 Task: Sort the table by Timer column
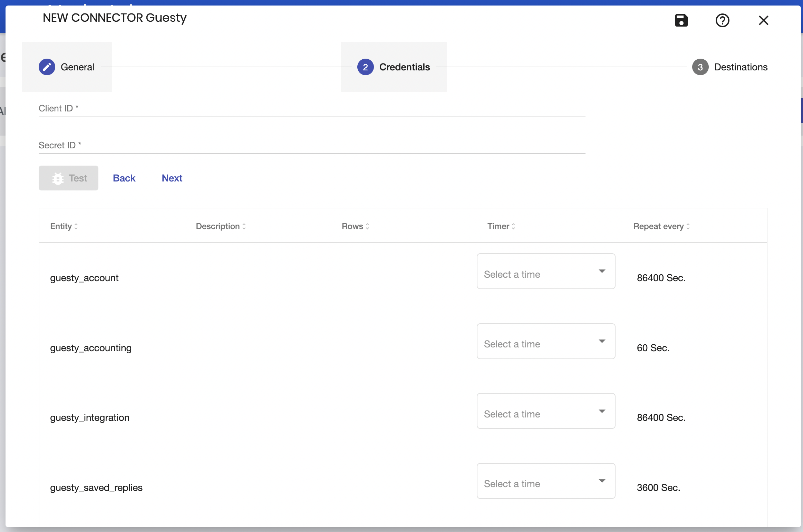point(501,226)
